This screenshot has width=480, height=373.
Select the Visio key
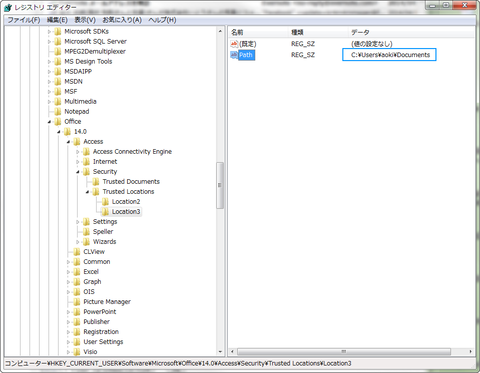(90, 352)
